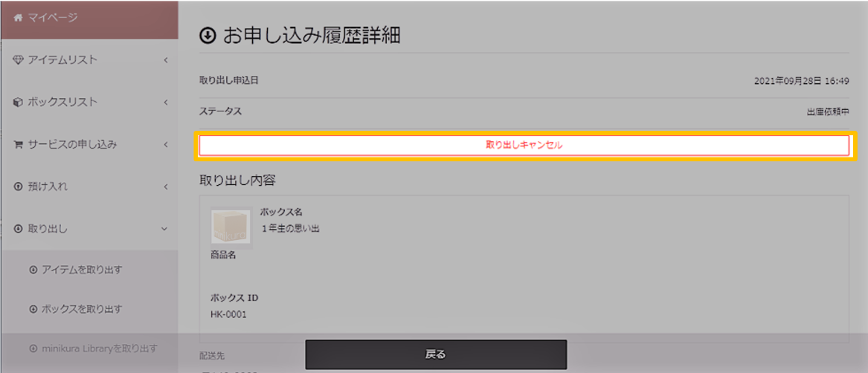The height and width of the screenshot is (373, 868).
Task: Click the icon beside minikura Libraryを取り出す
Action: pos(33,348)
